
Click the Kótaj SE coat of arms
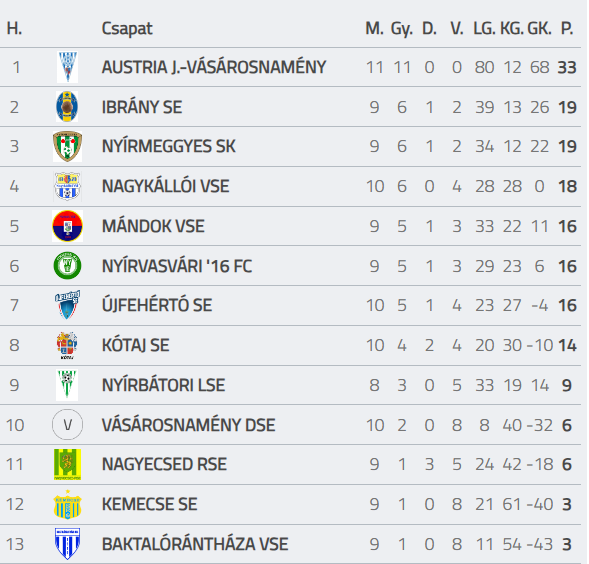pos(67,345)
